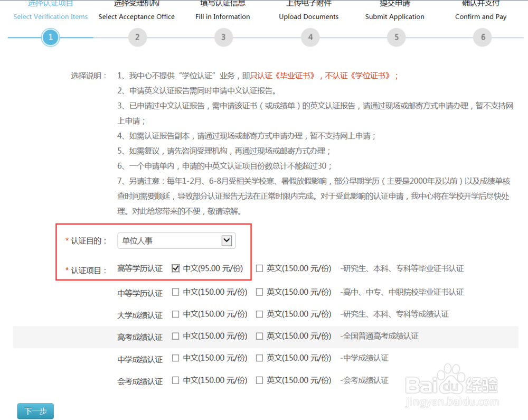
Task: Click the dropdown arrow on 认证目的 field
Action: click(227, 240)
